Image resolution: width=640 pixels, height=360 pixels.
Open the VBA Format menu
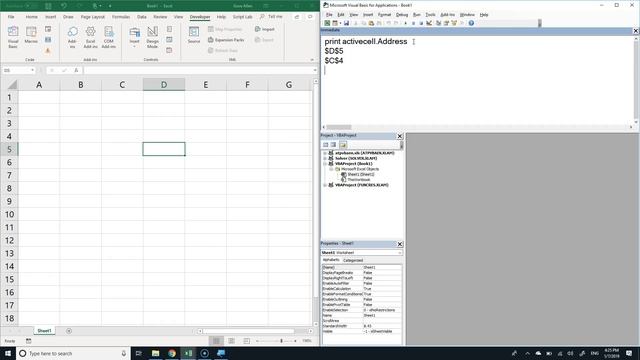[384, 15]
